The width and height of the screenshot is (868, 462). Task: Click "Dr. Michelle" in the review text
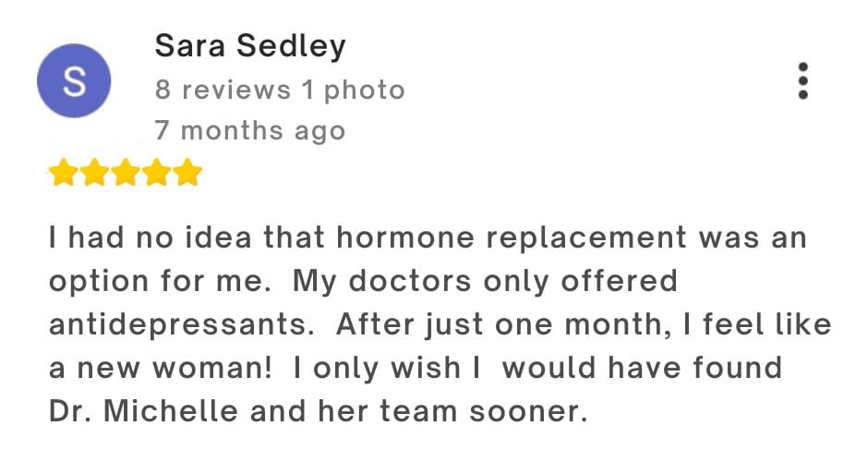[x=143, y=411]
